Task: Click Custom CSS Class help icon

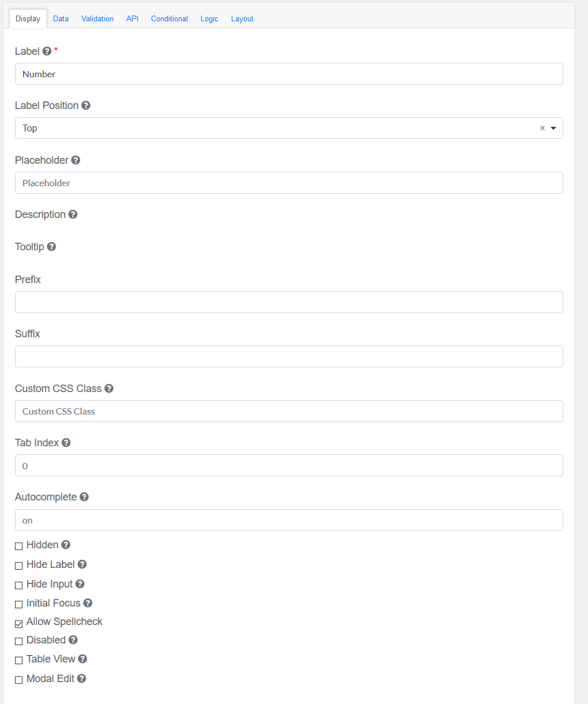Action: coord(109,389)
